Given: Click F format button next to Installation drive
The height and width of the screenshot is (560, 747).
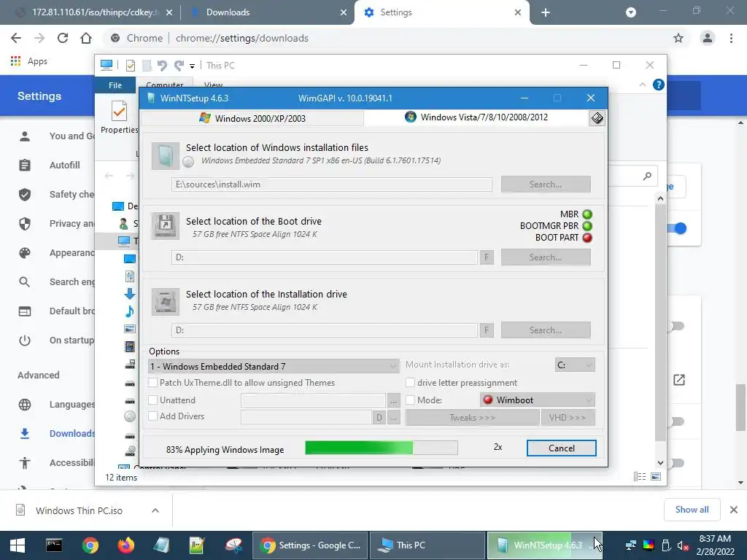Looking at the screenshot, I should tap(487, 330).
